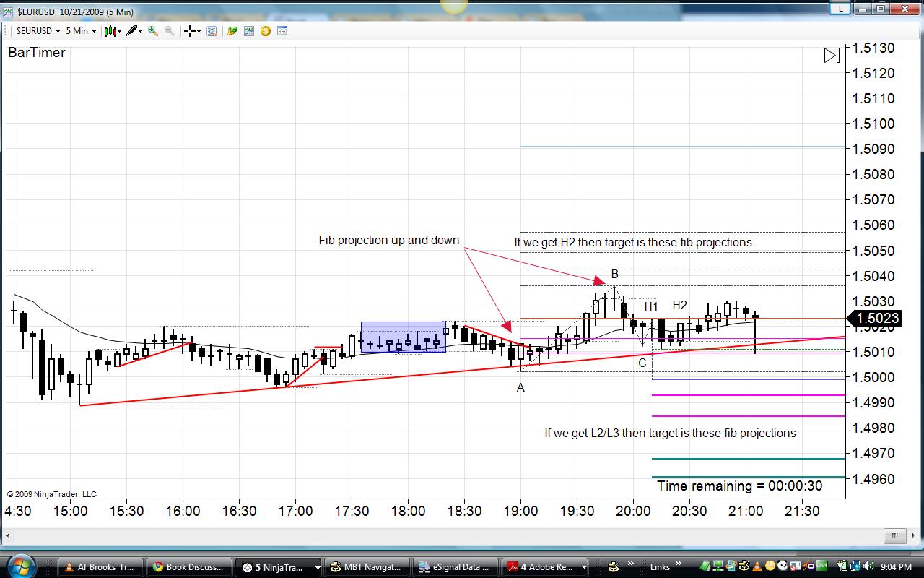Click the zoom in magnifier
This screenshot has height=578, width=924.
click(x=153, y=31)
